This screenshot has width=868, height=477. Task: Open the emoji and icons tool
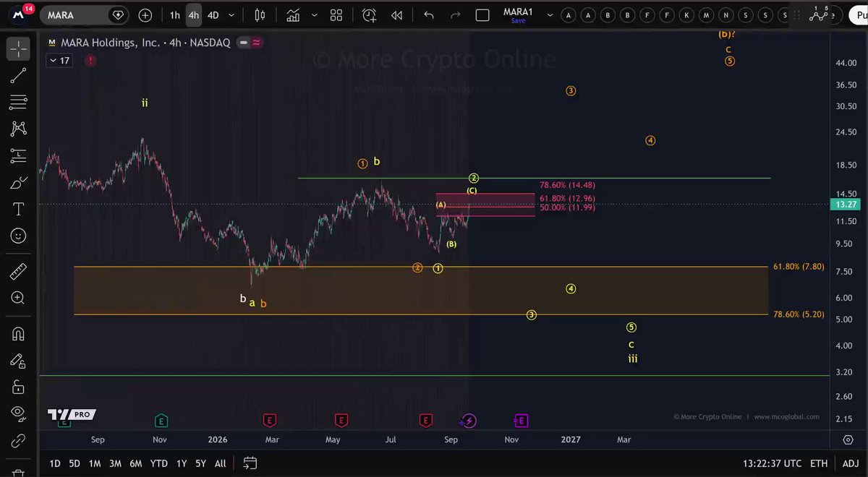18,236
